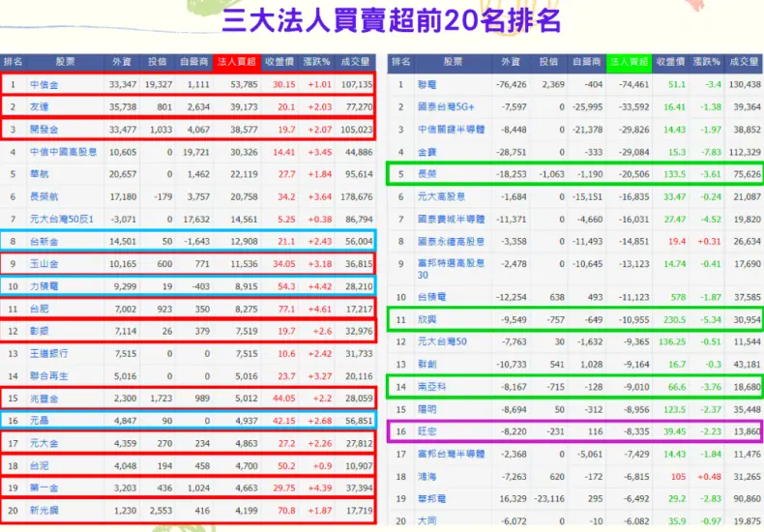Open the 台泥 stock link
The width and height of the screenshot is (764, 532).
(39, 466)
